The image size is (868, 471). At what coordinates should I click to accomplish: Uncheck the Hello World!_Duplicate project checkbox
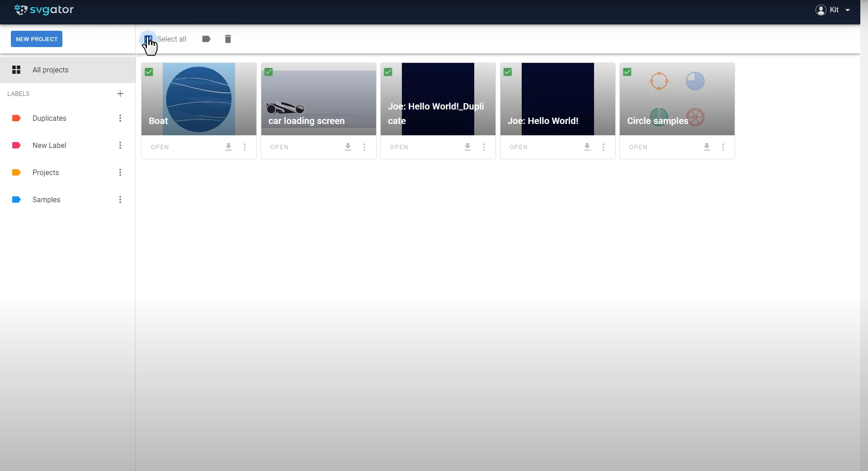coord(388,72)
